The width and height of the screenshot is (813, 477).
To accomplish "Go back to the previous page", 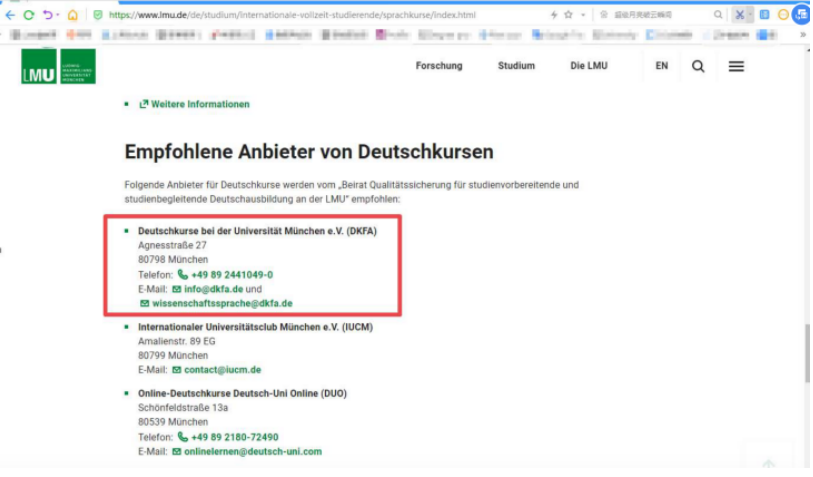I will [10, 15].
